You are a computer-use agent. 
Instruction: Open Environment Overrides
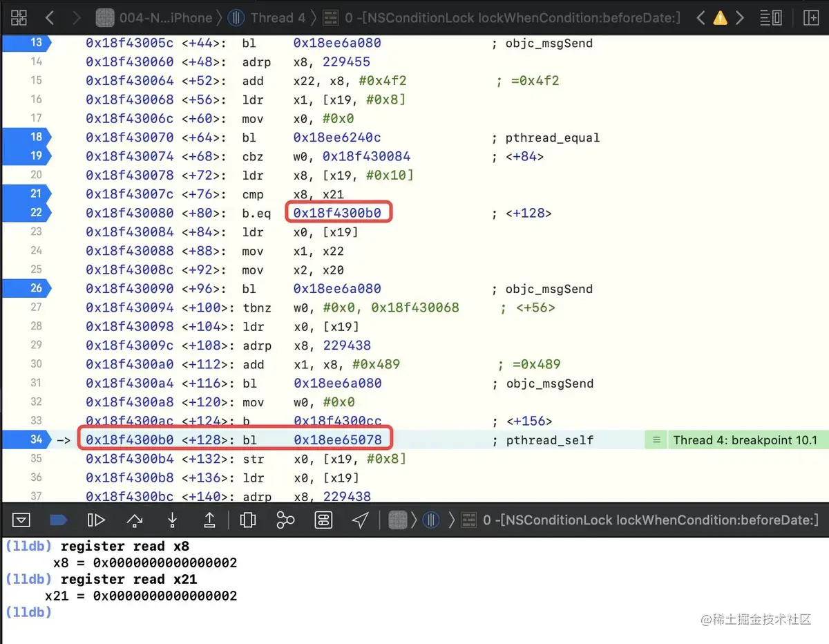point(323,520)
